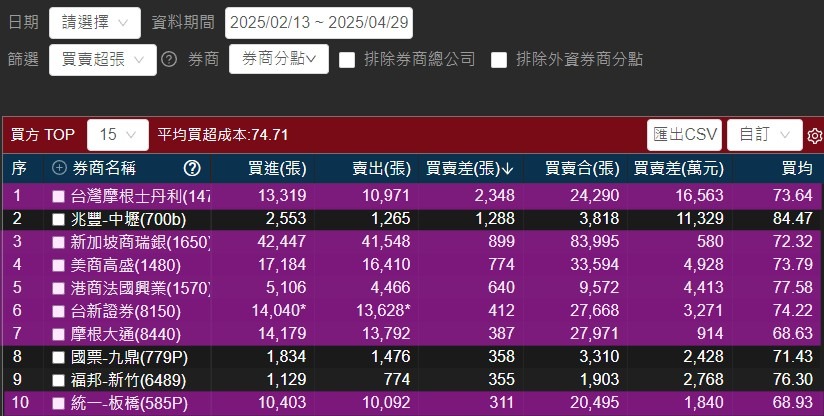Open the 買賣超張 filter dropdown
Viewport: 824px width, 416px height.
coord(102,59)
